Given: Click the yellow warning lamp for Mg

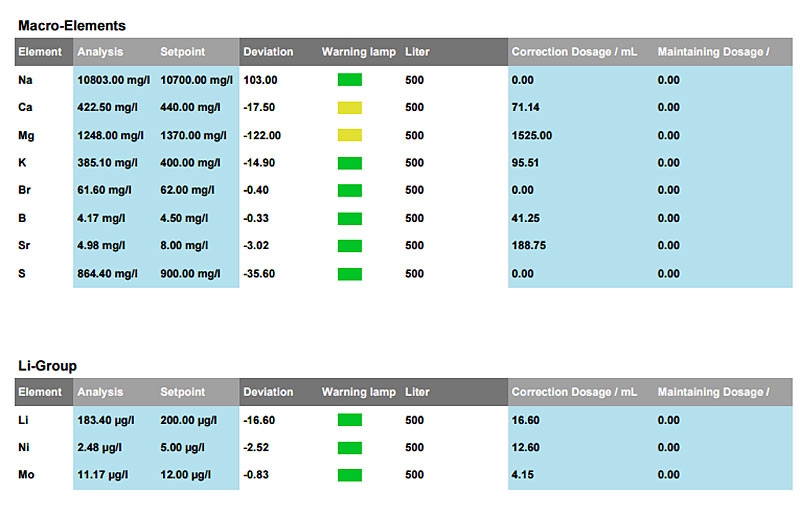Looking at the screenshot, I should [x=349, y=135].
